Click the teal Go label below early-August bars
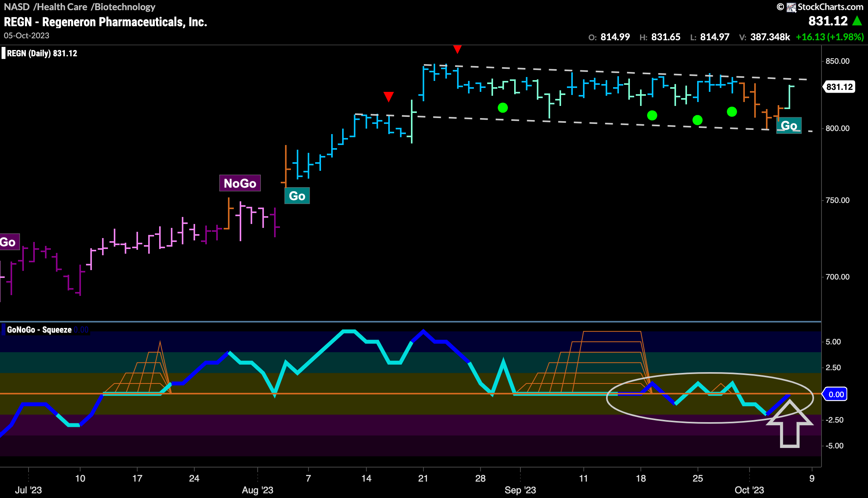868x498 pixels. [297, 195]
